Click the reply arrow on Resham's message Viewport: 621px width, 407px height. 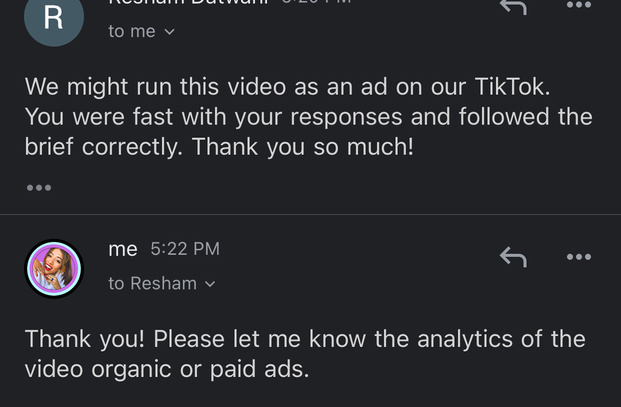[513, 6]
